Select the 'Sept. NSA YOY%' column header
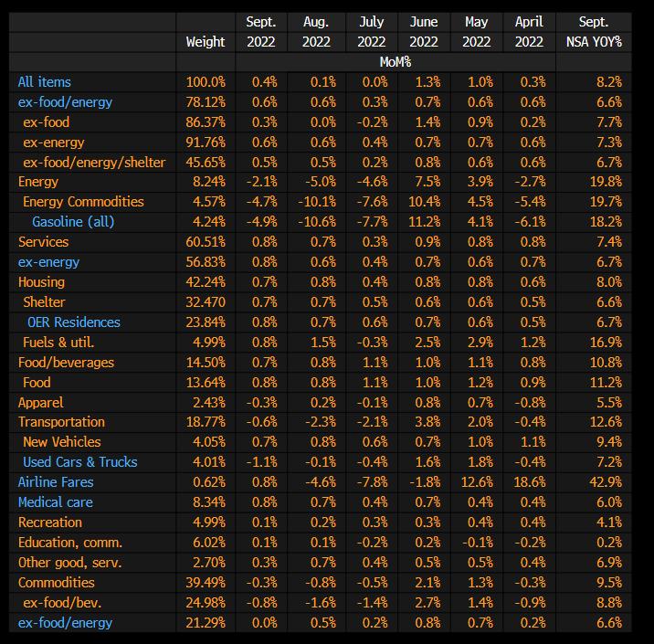The width and height of the screenshot is (654, 644). click(x=593, y=32)
